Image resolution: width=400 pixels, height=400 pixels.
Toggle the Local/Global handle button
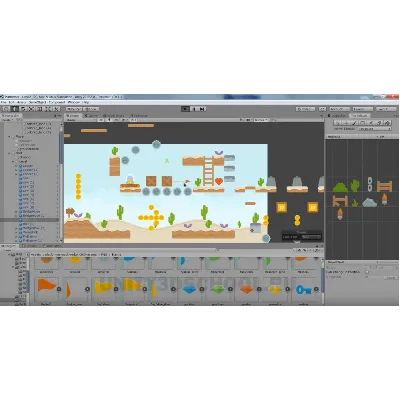pos(91,109)
